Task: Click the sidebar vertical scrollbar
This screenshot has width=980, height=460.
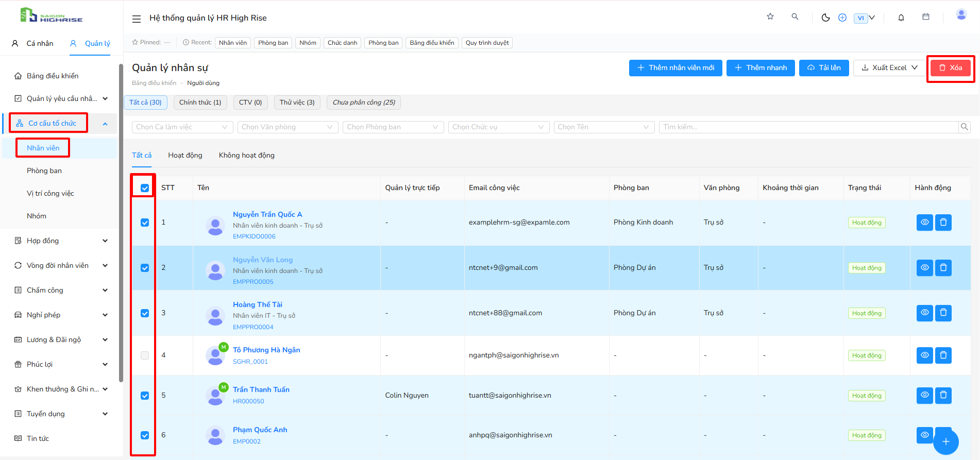Action: 121,223
